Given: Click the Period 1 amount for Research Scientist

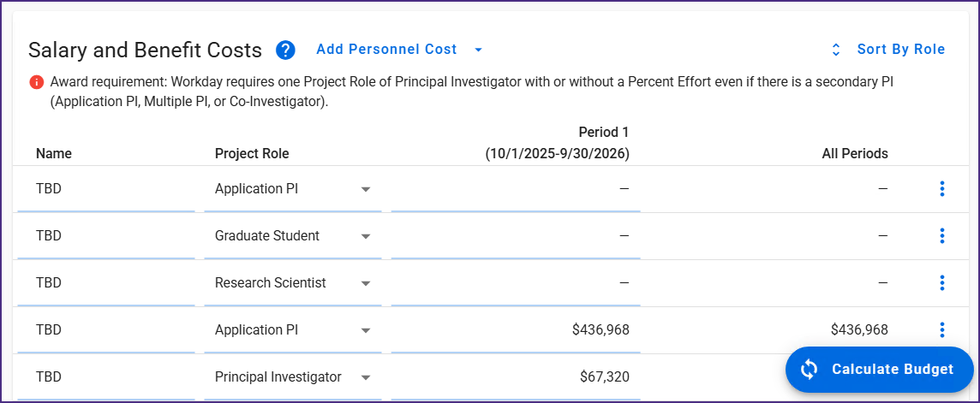Looking at the screenshot, I should [516, 283].
